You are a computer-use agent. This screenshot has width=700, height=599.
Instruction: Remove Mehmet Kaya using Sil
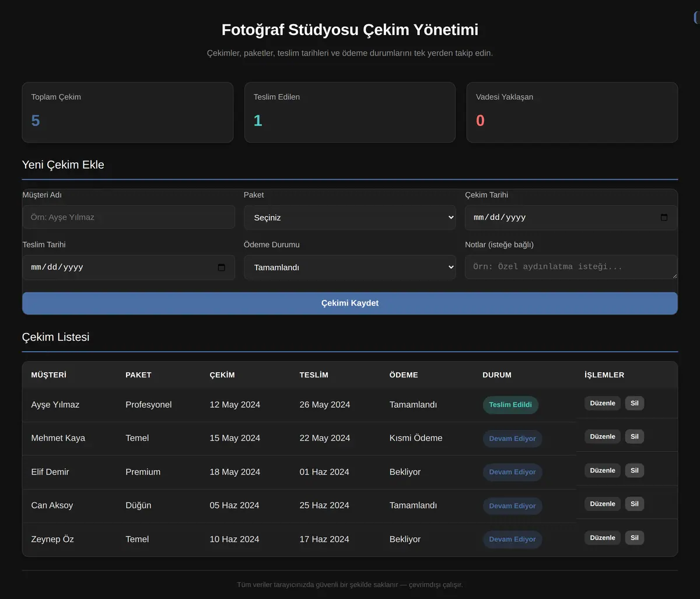pos(635,437)
